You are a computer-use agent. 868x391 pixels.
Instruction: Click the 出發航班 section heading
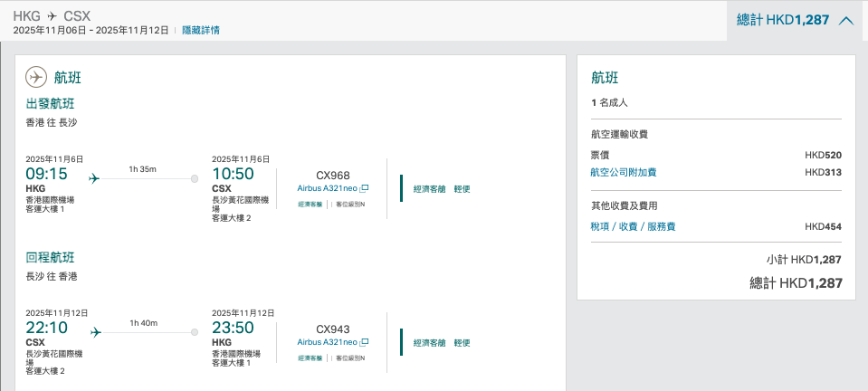tap(51, 103)
